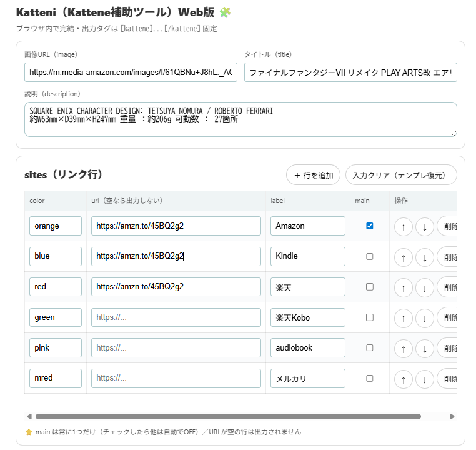This screenshot has width=476, height=450.
Task: Move the メルカリ row down
Action: (424, 379)
